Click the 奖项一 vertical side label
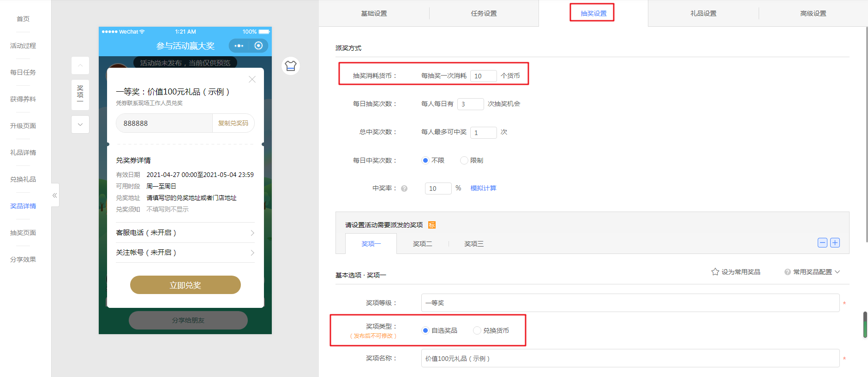This screenshot has height=377, width=868. pyautogui.click(x=80, y=94)
